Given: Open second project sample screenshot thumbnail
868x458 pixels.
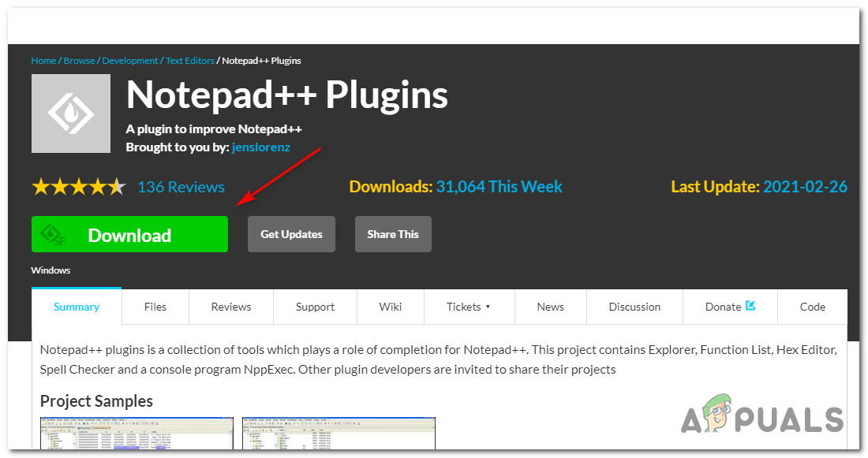Looking at the screenshot, I should pos(339,433).
